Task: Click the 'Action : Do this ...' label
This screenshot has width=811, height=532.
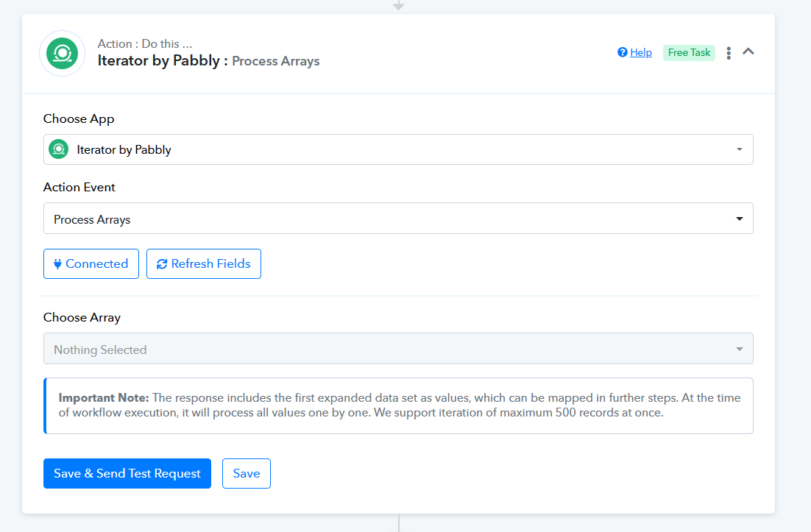Action: point(145,44)
